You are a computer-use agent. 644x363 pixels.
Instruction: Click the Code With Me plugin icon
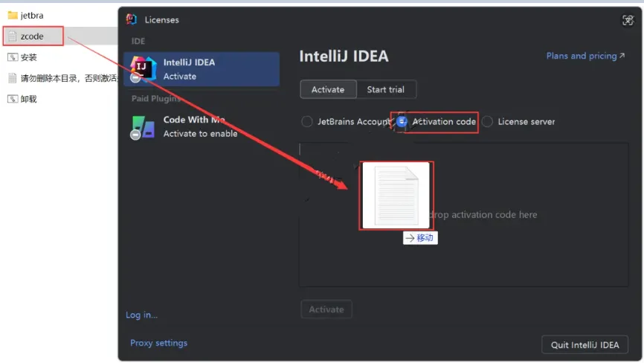pyautogui.click(x=143, y=127)
